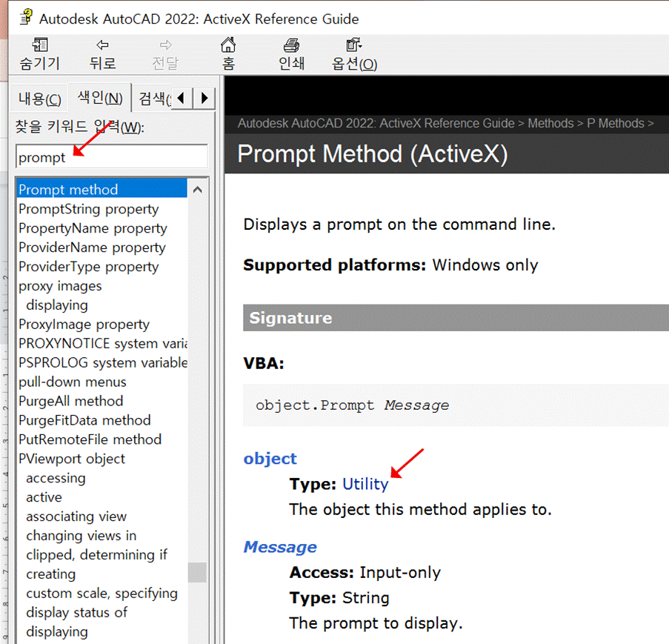Screen dimensions: 669x644
Task: Select 'ProviderType property' index entry
Action: [88, 266]
